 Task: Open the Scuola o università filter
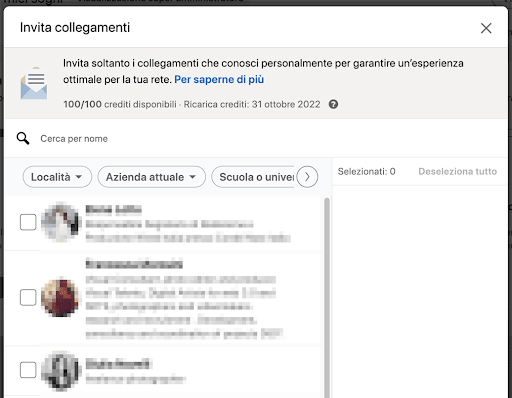pos(254,177)
